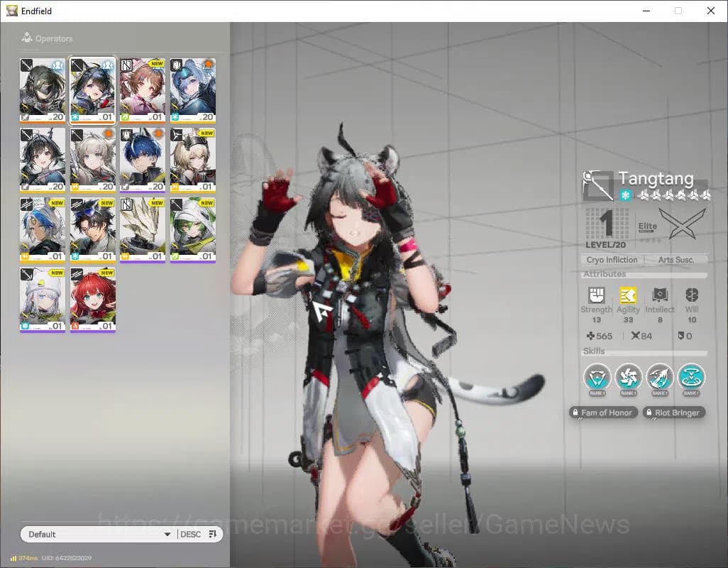
Task: Click the Arts Susc. tag
Action: (x=676, y=260)
